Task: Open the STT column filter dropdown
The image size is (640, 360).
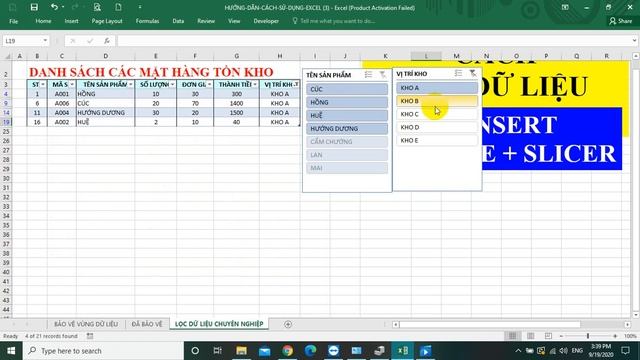Action: pyautogui.click(x=43, y=84)
